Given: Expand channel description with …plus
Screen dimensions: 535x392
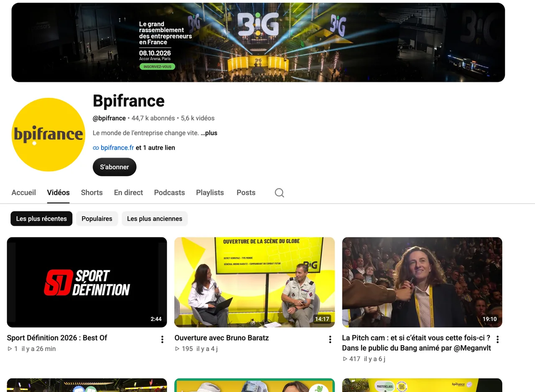Looking at the screenshot, I should click(209, 133).
